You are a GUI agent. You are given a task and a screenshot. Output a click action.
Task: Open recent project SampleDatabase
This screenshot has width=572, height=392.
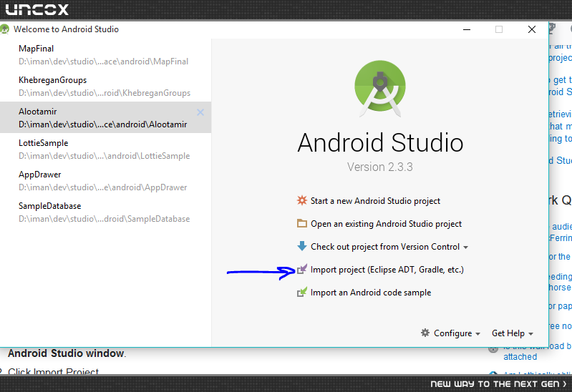coord(105,212)
